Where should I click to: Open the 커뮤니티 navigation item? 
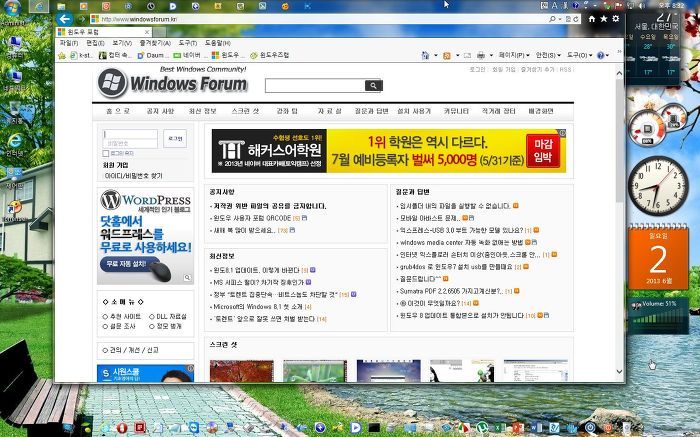pos(456,111)
